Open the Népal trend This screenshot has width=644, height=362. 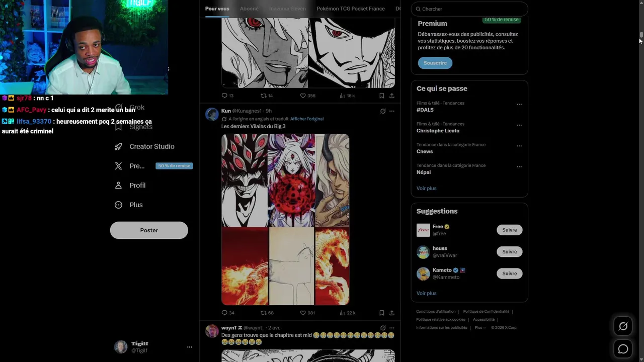[x=424, y=172]
